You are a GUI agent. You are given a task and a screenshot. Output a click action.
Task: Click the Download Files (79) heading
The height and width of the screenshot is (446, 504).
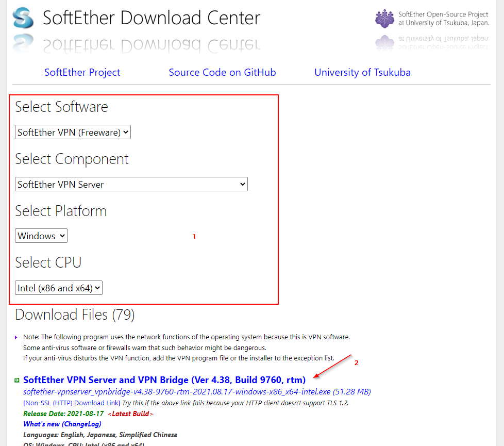pyautogui.click(x=75, y=315)
